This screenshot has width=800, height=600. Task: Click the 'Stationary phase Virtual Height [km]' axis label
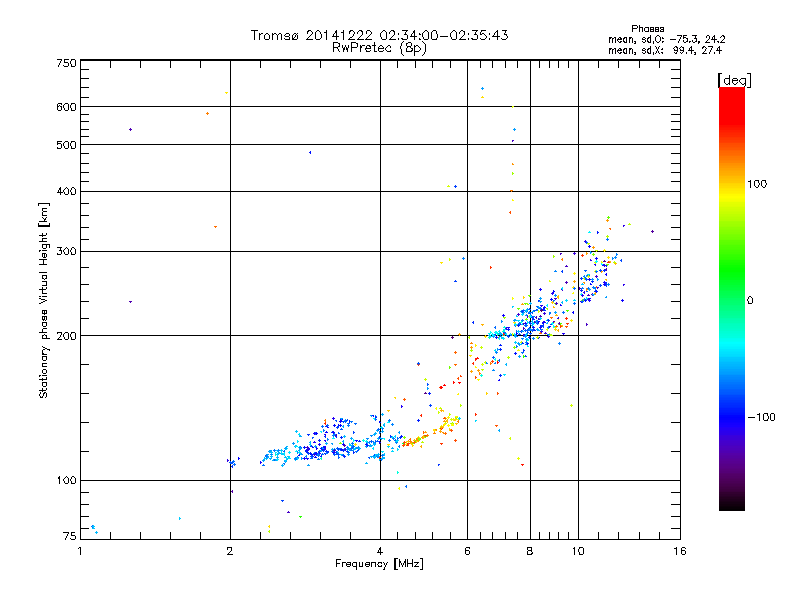(44, 300)
